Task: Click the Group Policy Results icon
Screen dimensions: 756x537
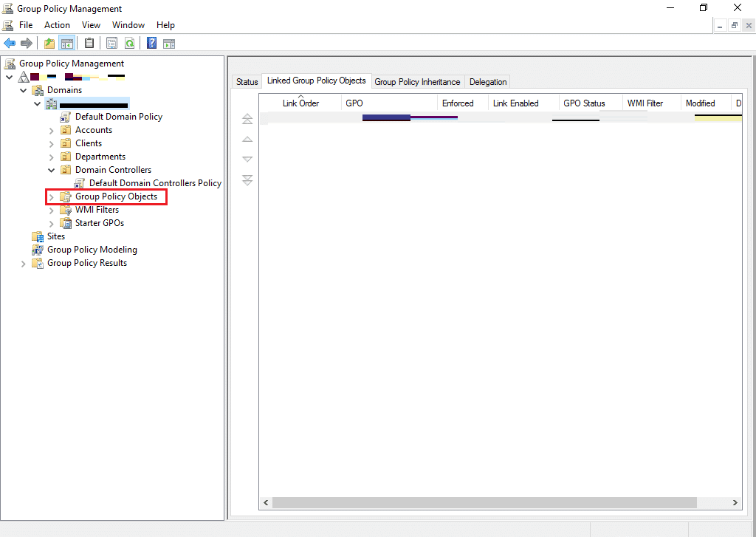Action: click(x=38, y=263)
